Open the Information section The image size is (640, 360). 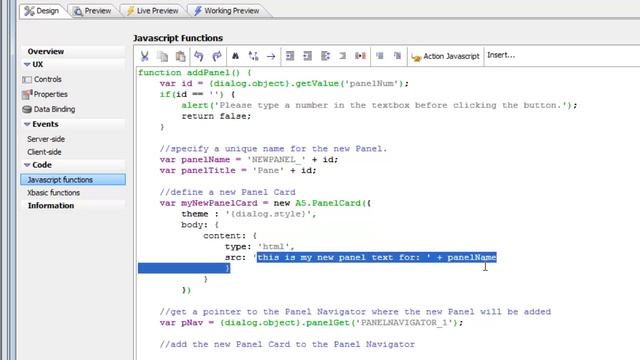(x=51, y=206)
